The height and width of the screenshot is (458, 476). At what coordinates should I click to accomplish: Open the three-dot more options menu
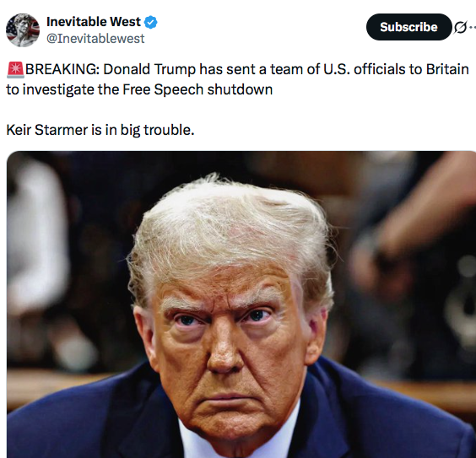(x=473, y=27)
